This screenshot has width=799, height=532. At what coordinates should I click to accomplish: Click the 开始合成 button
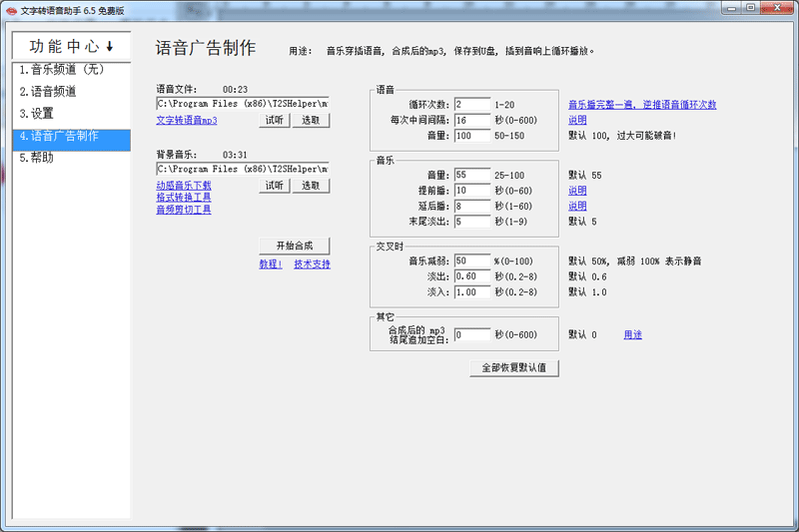295,246
